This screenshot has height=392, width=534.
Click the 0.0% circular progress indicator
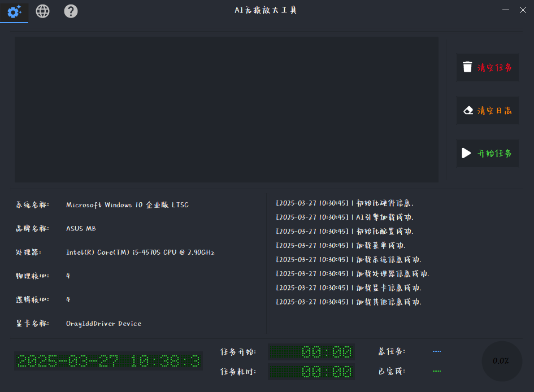[x=501, y=361]
